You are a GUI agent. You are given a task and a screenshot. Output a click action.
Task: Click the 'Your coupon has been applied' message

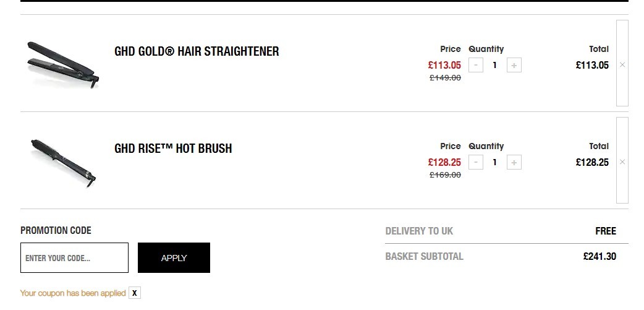[73, 293]
